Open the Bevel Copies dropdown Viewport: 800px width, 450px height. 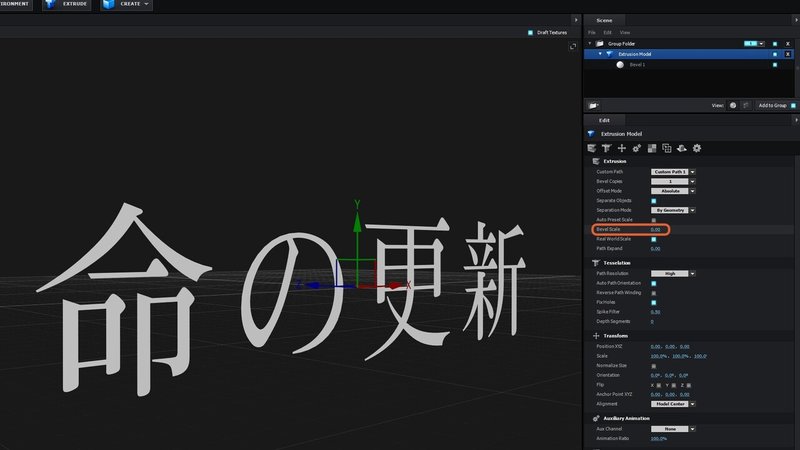(673, 182)
